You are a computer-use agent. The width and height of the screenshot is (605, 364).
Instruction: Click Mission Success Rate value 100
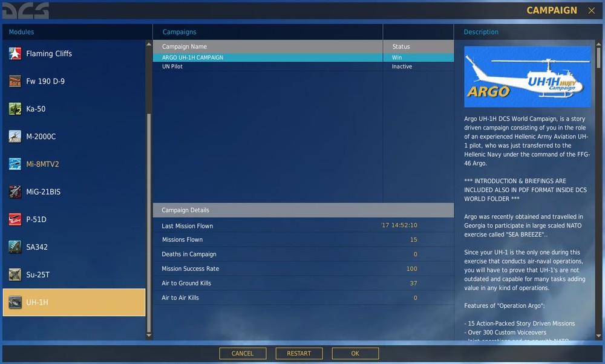[411, 268]
